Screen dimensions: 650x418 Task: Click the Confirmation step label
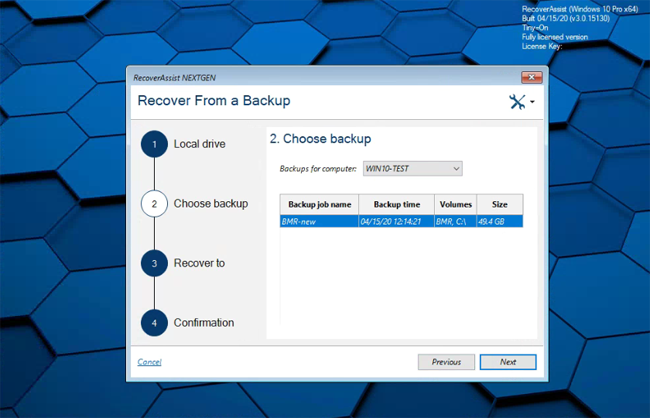click(204, 323)
